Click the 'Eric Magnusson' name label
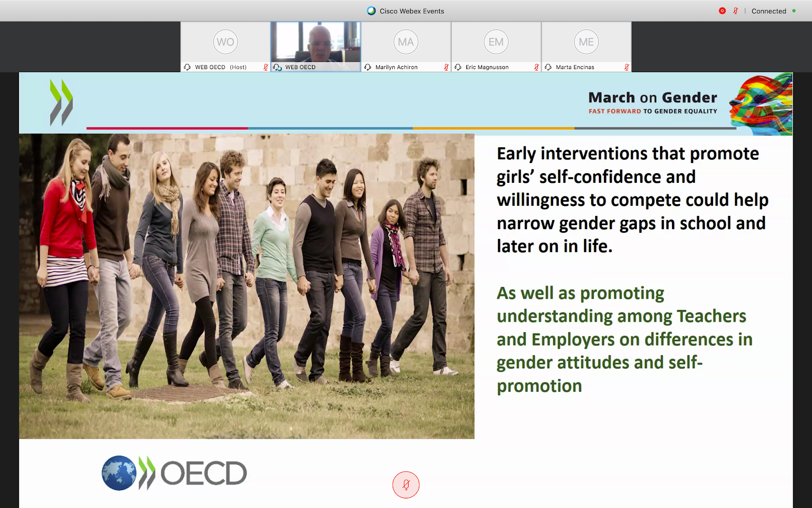Viewport: 812px width, 508px height. (x=487, y=67)
